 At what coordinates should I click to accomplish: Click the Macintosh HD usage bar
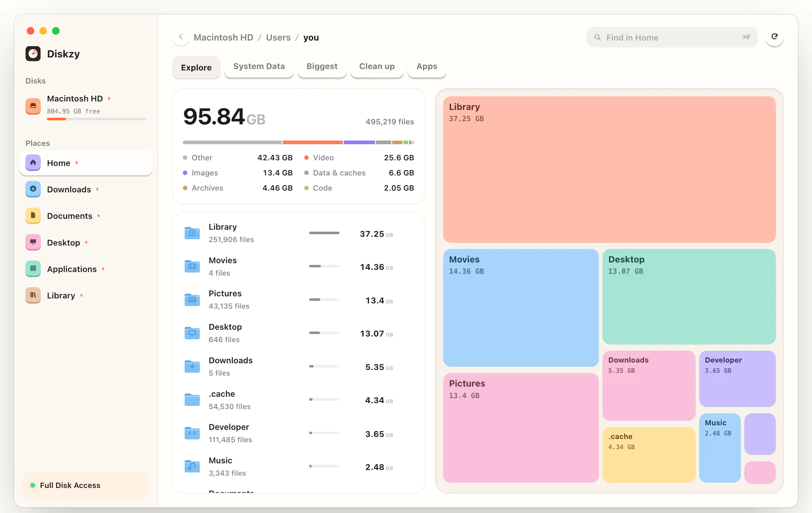pos(97,119)
